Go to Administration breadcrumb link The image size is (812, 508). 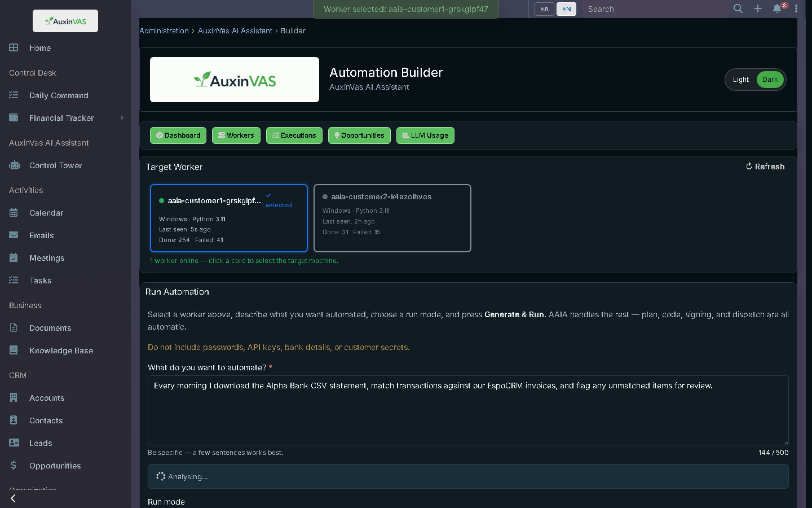pyautogui.click(x=164, y=31)
